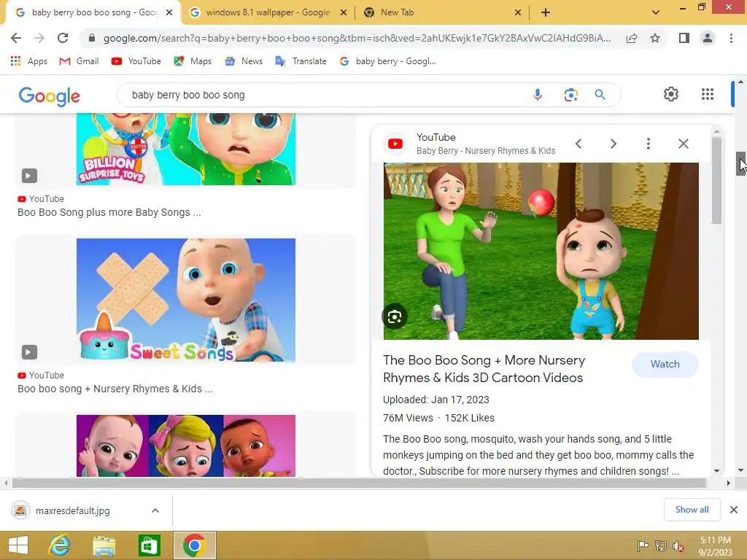747x560 pixels.
Task: Open Google quick settings gear
Action: (x=671, y=94)
